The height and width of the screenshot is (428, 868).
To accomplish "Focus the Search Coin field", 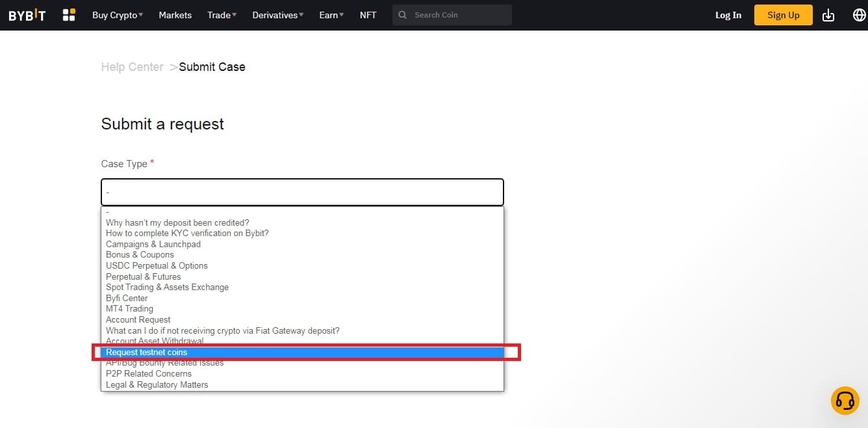I will (x=452, y=15).
